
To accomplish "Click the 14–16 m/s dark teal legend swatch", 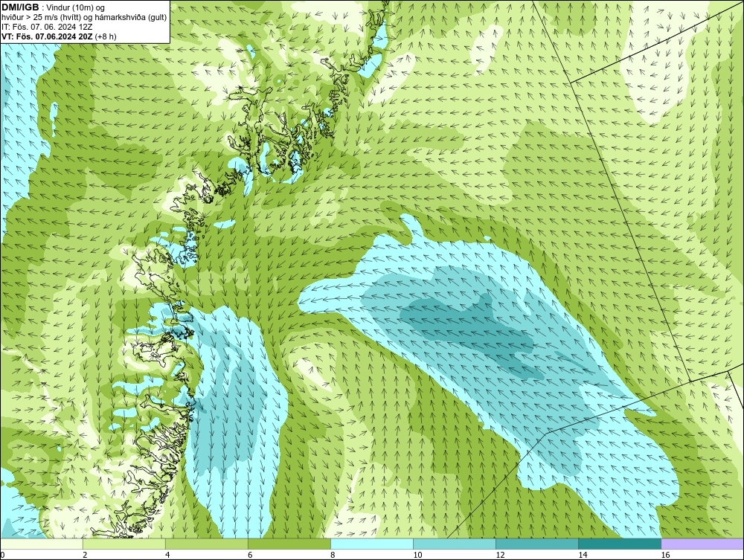I will [x=620, y=544].
